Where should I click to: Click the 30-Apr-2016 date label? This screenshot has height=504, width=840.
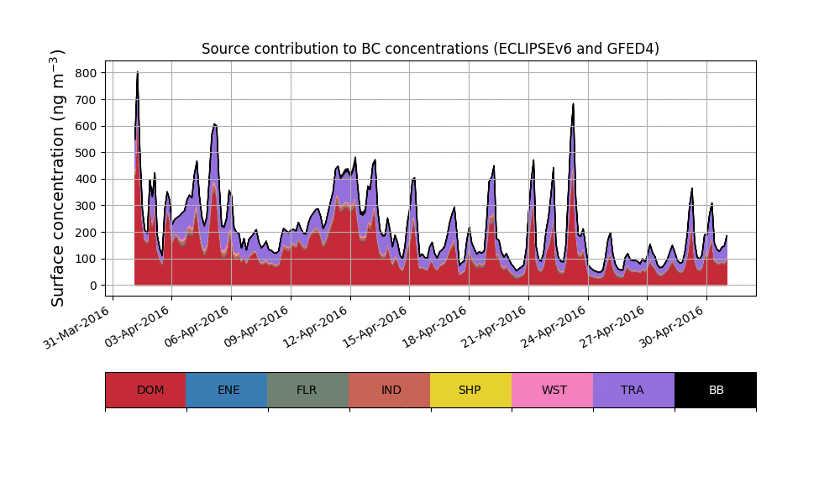(x=672, y=327)
